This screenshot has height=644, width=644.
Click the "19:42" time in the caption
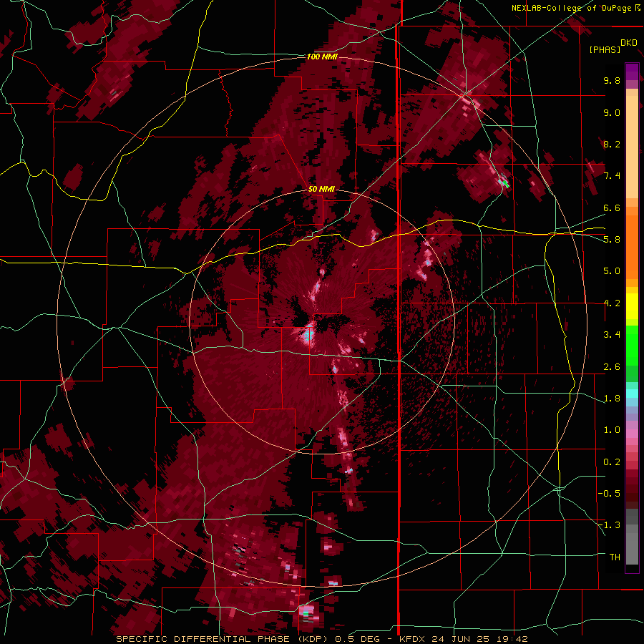coord(512,639)
